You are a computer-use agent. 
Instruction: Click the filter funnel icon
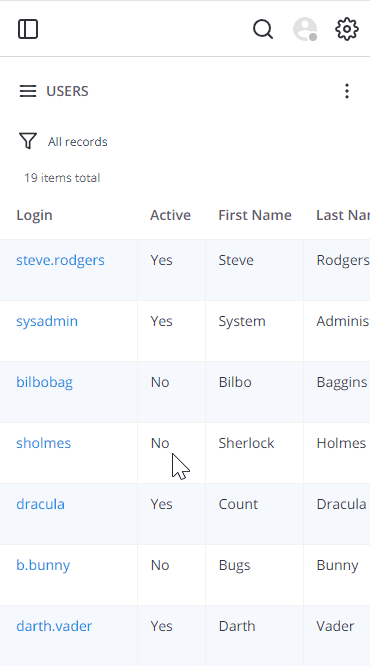click(x=28, y=141)
